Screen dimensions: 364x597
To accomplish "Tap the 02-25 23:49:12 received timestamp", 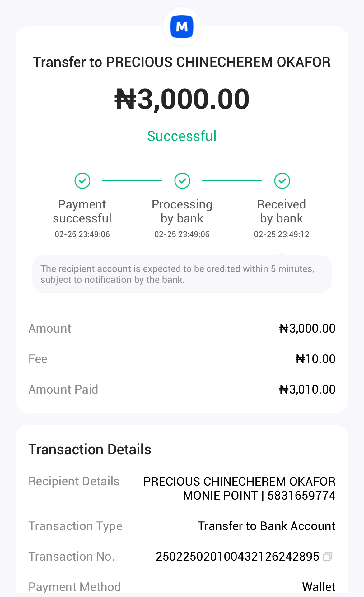I will tap(282, 234).
